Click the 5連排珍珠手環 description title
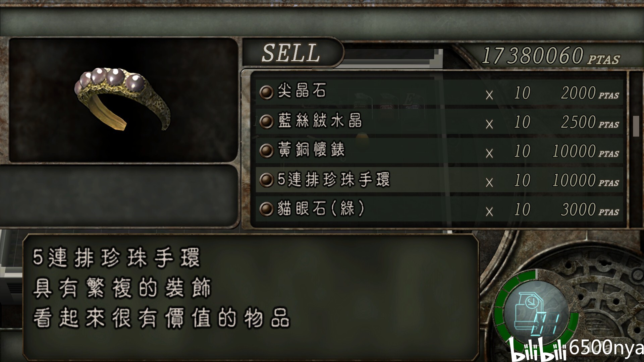The width and height of the screenshot is (644, 362). (x=116, y=258)
